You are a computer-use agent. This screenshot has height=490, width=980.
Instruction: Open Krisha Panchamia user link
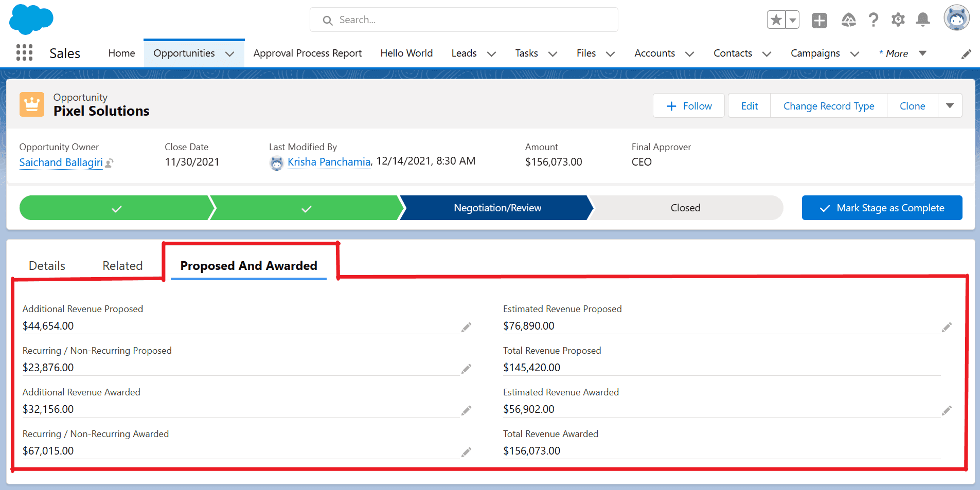tap(329, 162)
